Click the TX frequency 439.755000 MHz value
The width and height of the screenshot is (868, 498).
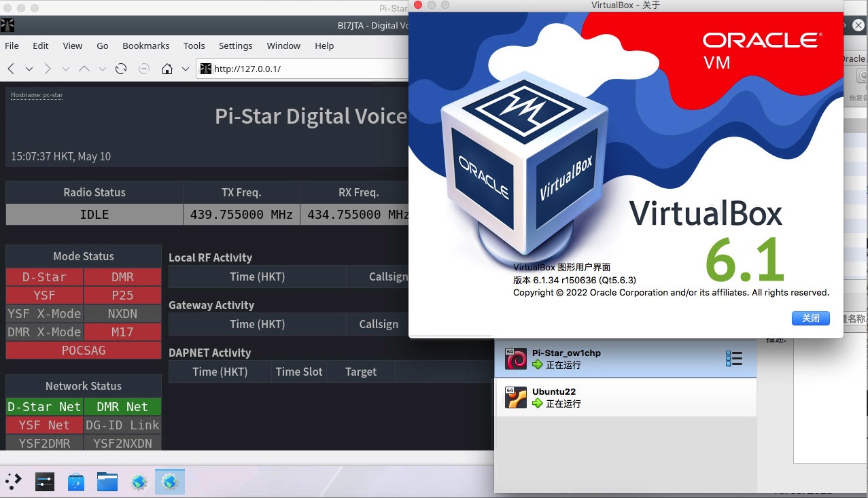point(241,215)
